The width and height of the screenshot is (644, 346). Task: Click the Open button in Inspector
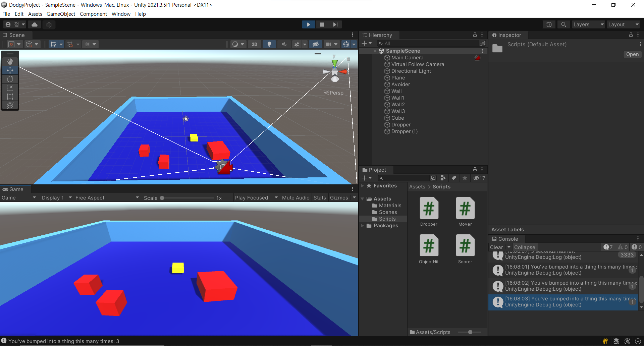[632, 54]
